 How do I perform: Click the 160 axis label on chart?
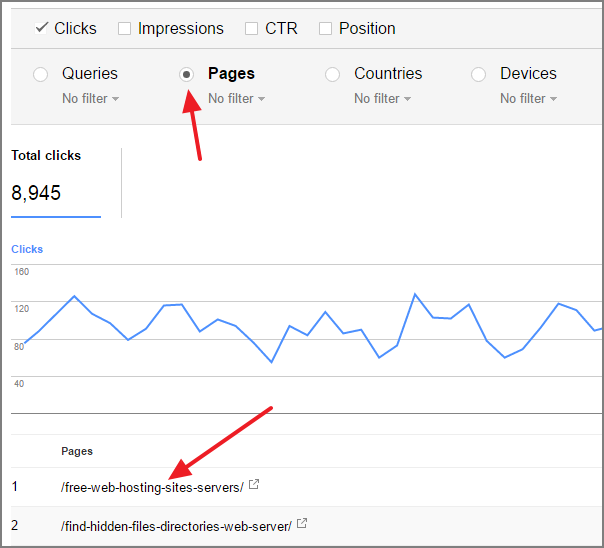click(x=22, y=271)
